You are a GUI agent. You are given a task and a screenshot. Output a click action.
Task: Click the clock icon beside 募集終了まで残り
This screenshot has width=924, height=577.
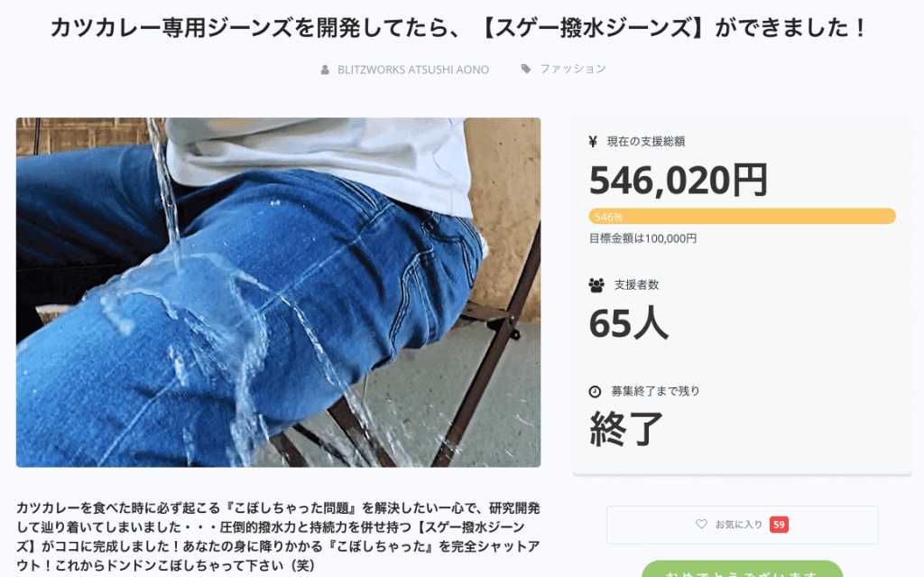tap(596, 391)
